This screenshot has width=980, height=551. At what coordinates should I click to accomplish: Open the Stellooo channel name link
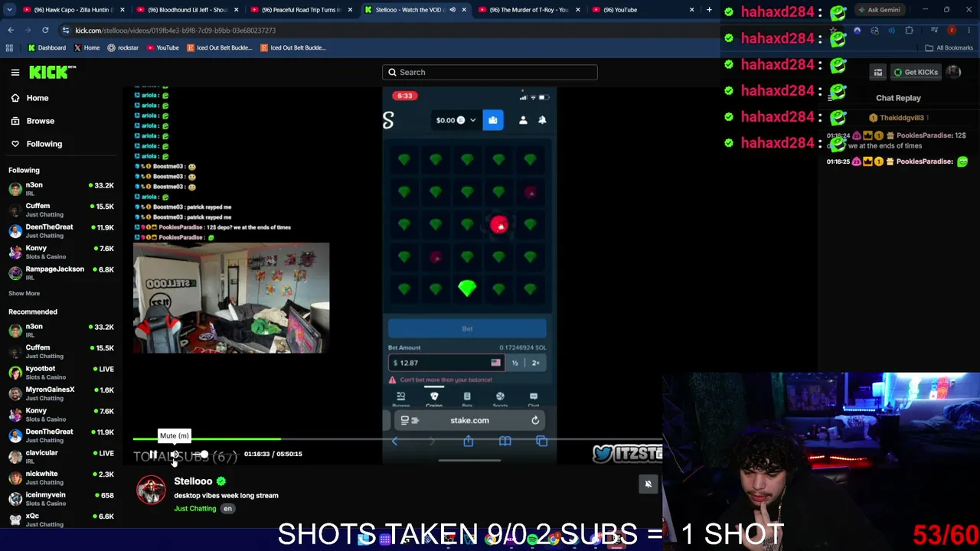click(193, 481)
